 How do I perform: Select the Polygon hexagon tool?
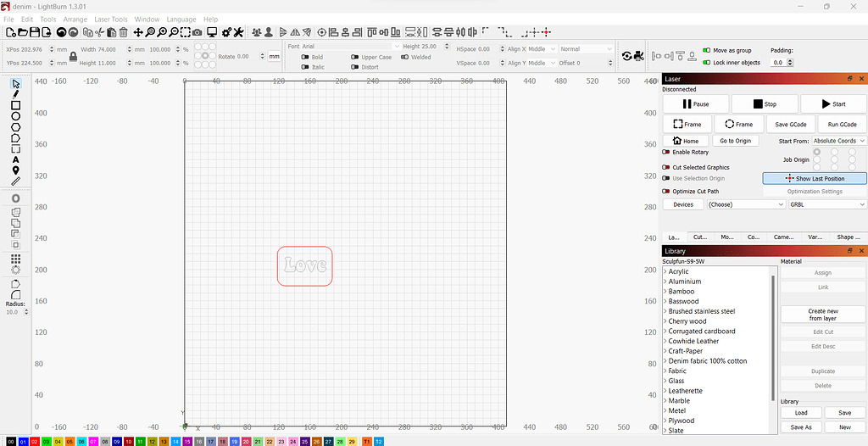[x=15, y=127]
